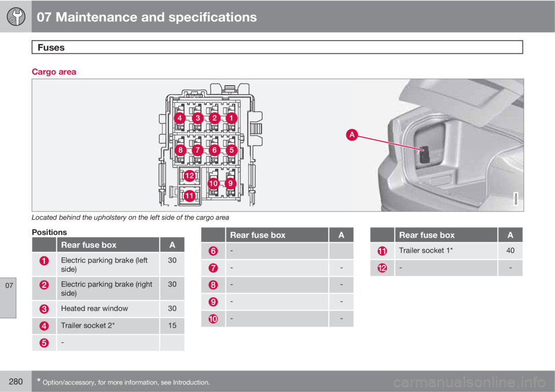The image size is (555, 392).
Task: Click table row number 6 badge
Action: (x=213, y=251)
